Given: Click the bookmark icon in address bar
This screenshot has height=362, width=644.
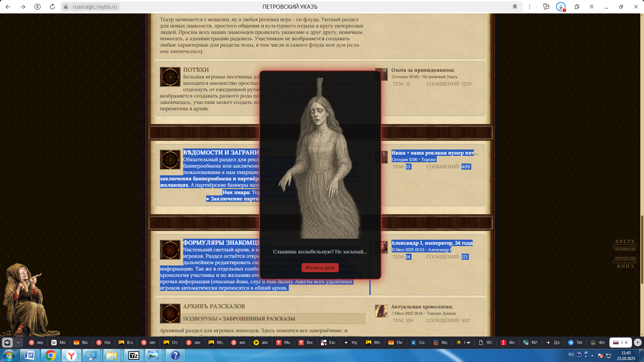Looking at the screenshot, I should coord(515,7).
